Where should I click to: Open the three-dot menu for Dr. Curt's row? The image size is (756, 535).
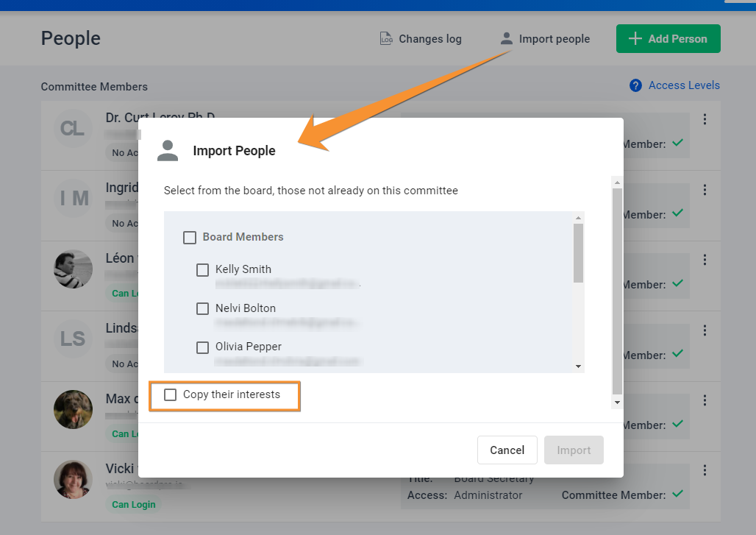tap(705, 119)
